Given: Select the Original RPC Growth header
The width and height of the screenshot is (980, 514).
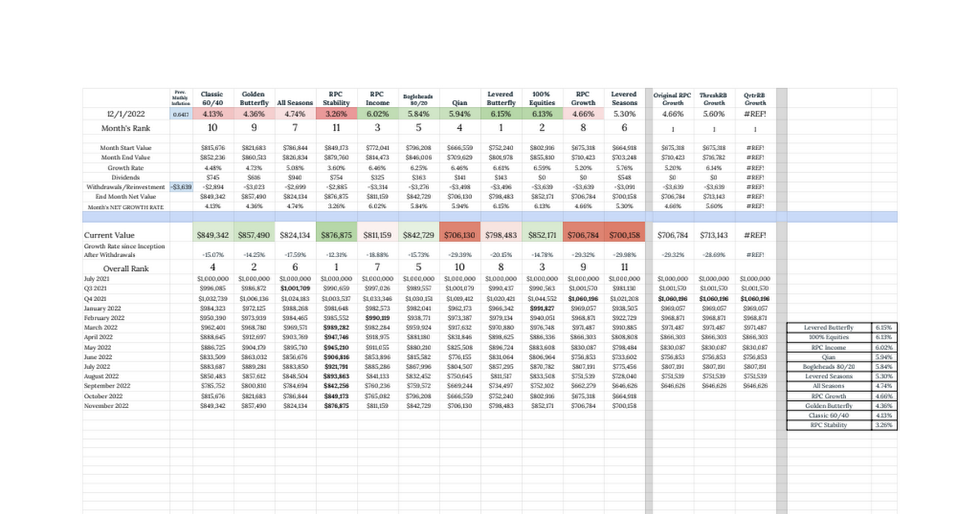Looking at the screenshot, I should point(673,100).
